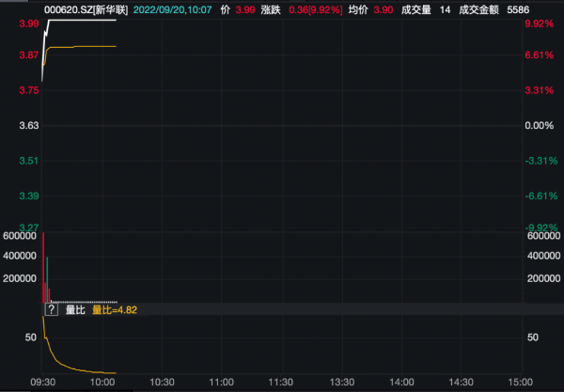
Task: Click the white price line at limit-up
Action: (x=83, y=20)
